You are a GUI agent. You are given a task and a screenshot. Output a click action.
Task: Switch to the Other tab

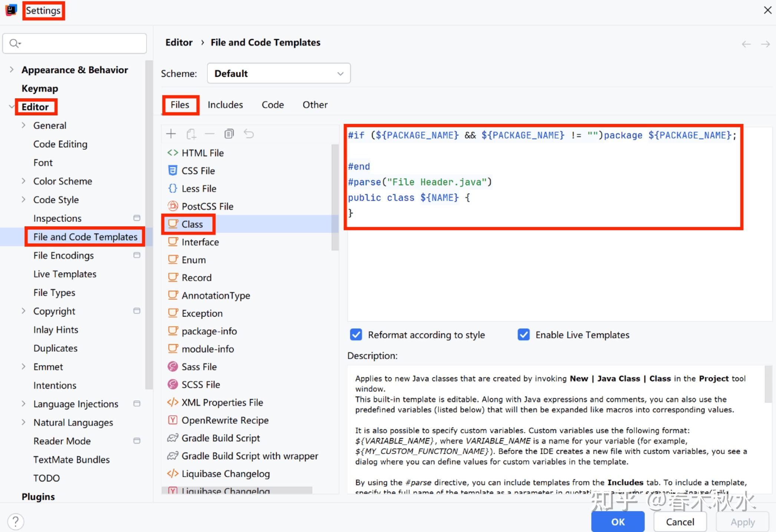315,105
